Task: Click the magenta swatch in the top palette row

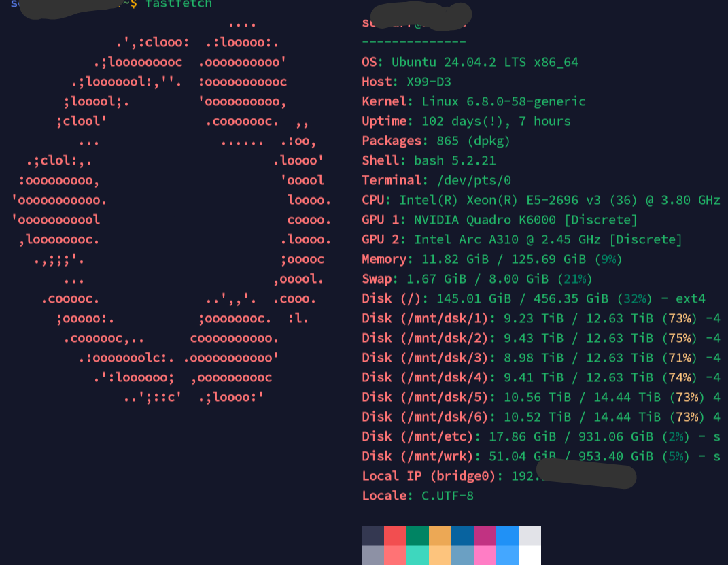Action: pos(485,535)
